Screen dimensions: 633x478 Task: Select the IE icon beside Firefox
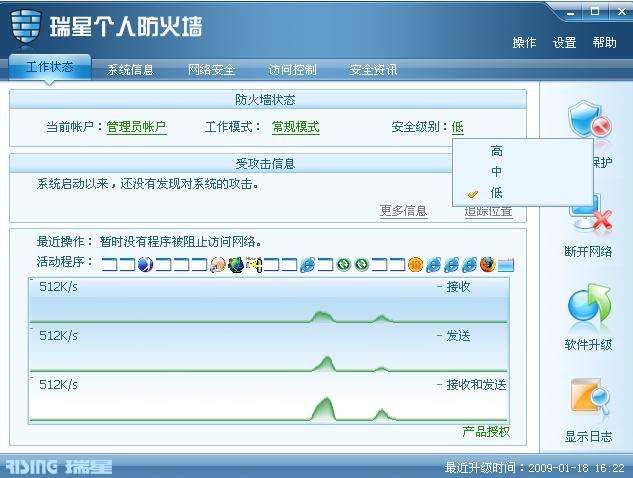469,265
